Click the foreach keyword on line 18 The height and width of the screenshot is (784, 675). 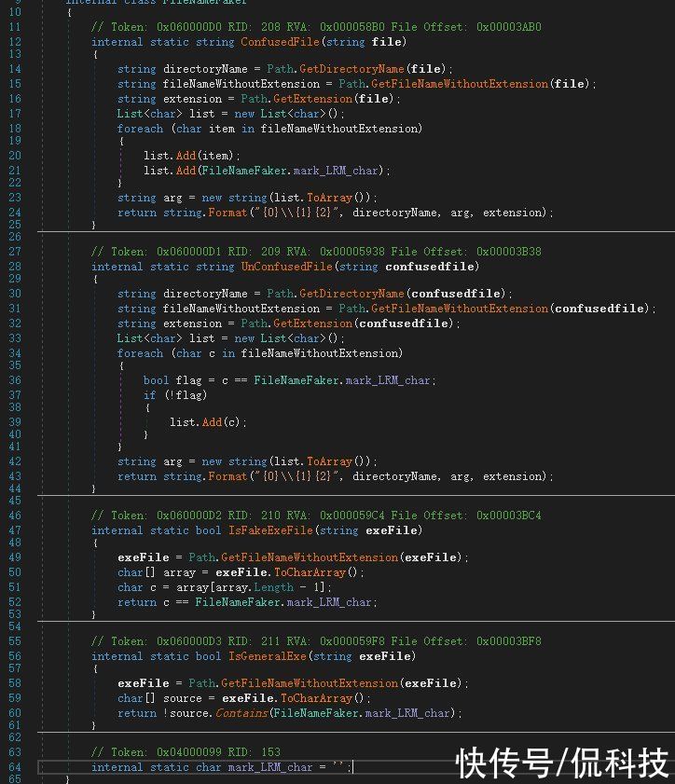(140, 129)
